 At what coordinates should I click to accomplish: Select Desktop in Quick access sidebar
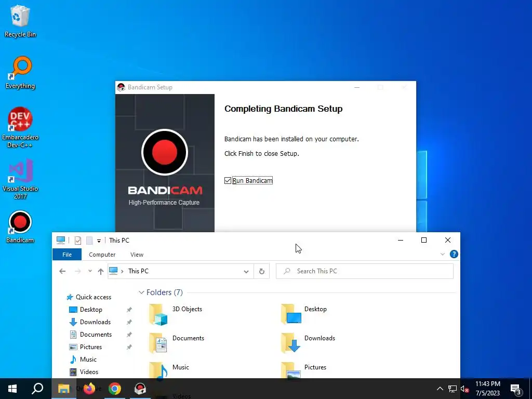pos(90,310)
